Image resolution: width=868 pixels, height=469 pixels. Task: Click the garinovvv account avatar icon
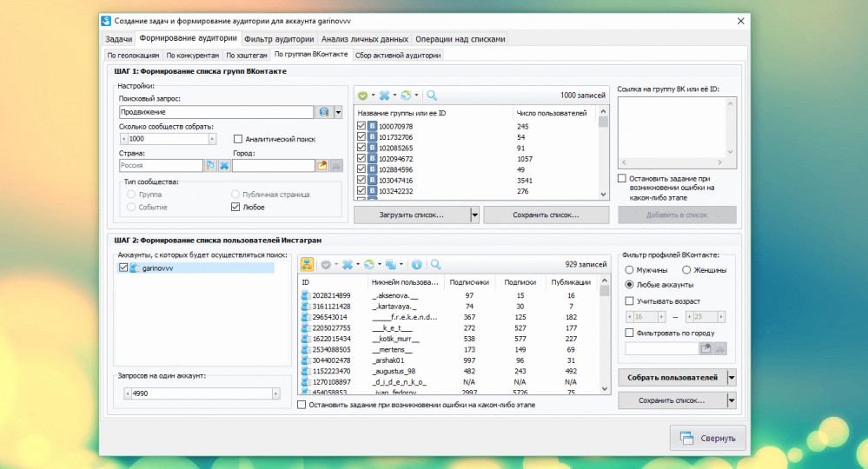[x=135, y=268]
